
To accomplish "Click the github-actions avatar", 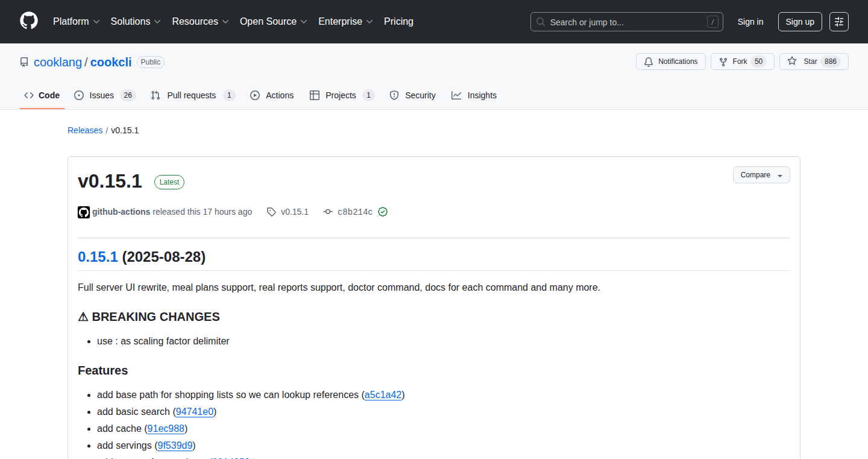I will coord(84,212).
